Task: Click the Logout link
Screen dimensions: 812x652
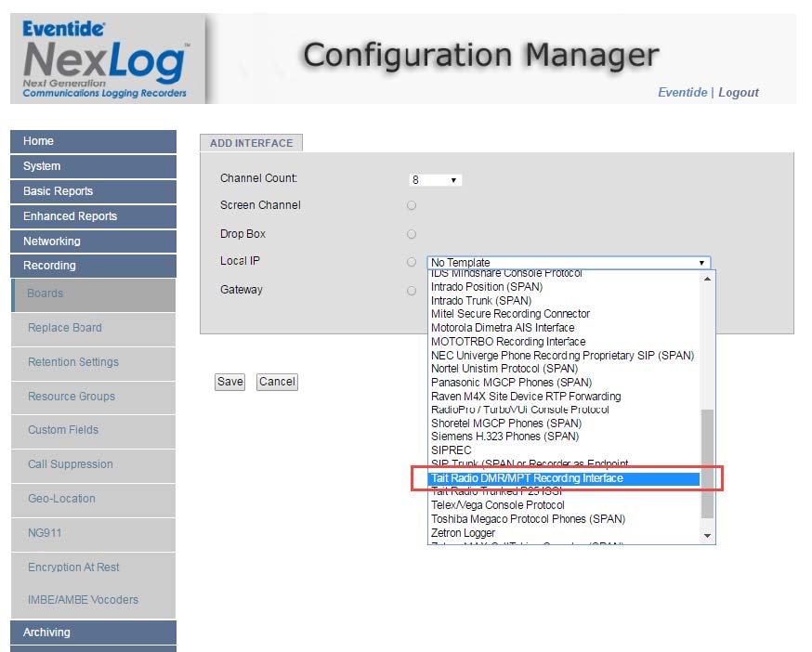Action: pyautogui.click(x=737, y=93)
